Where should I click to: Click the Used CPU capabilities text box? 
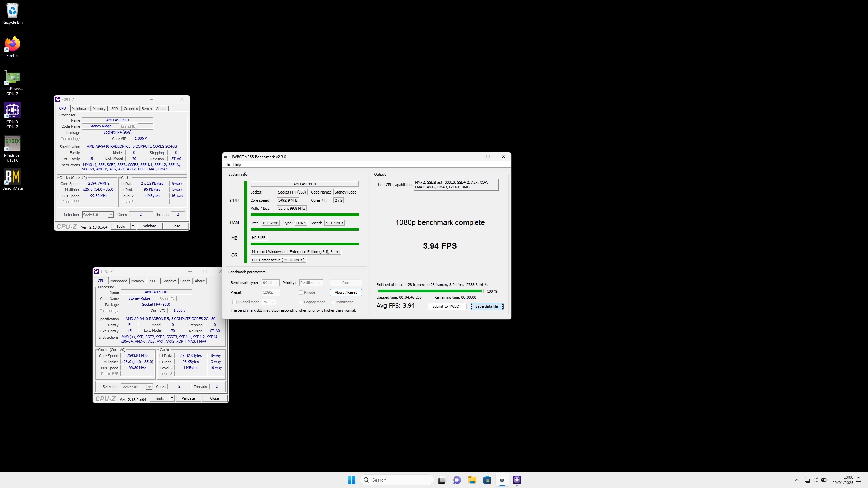coord(456,185)
